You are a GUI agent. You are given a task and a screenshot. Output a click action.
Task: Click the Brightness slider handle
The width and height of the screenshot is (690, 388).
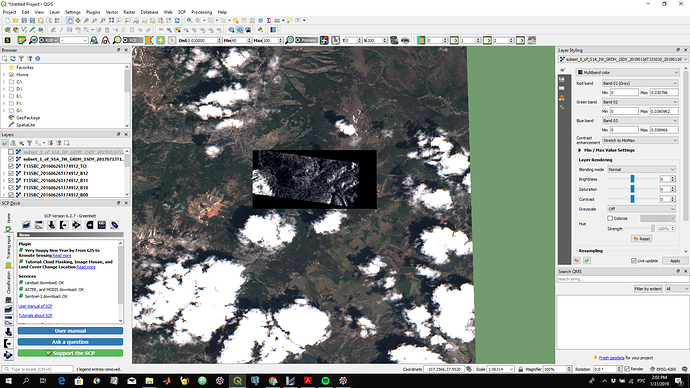tap(632, 179)
